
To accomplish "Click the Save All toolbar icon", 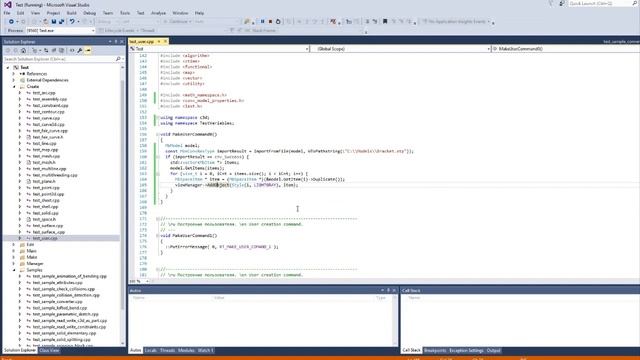I will [x=61, y=22].
